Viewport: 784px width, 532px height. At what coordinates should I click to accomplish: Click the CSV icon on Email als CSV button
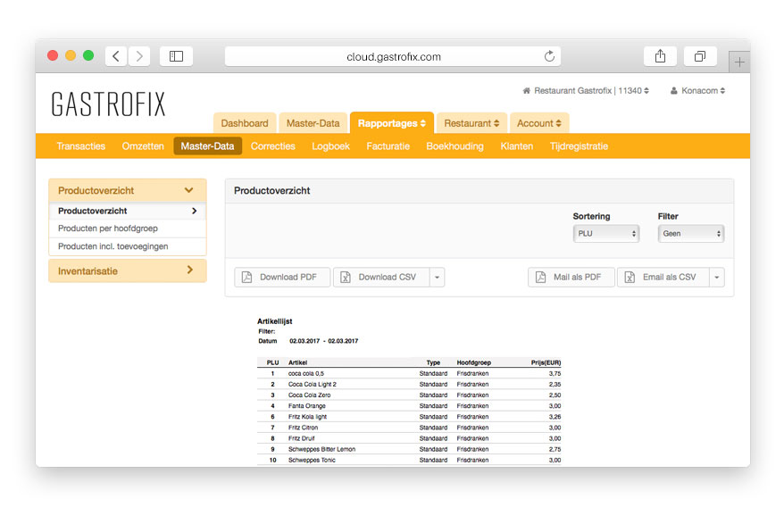tap(631, 277)
